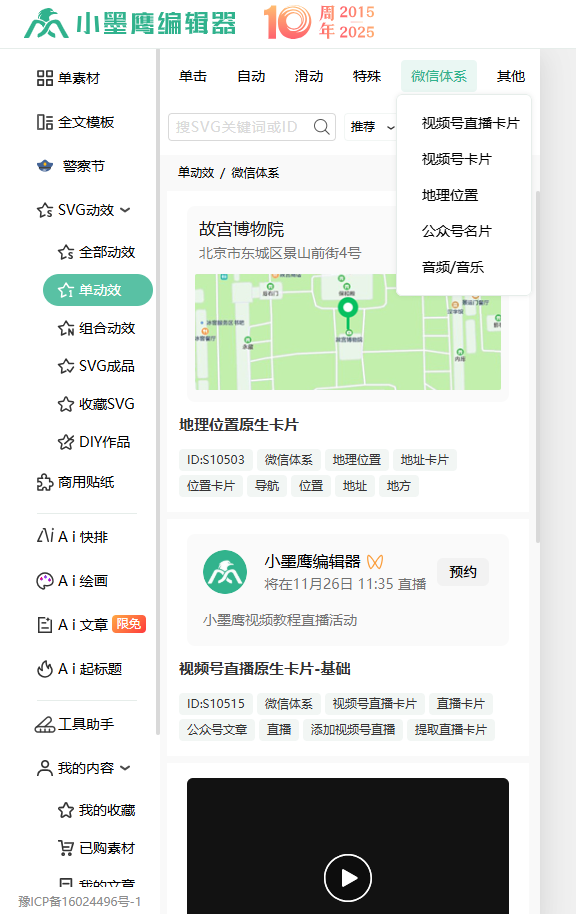Click the Ai绘画 palette icon
This screenshot has width=576, height=914.
(x=45, y=581)
